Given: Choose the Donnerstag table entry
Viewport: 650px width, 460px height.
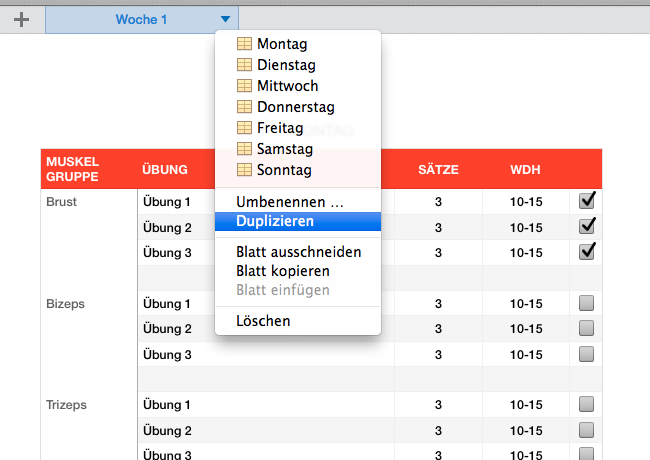Looking at the screenshot, I should coord(295,107).
